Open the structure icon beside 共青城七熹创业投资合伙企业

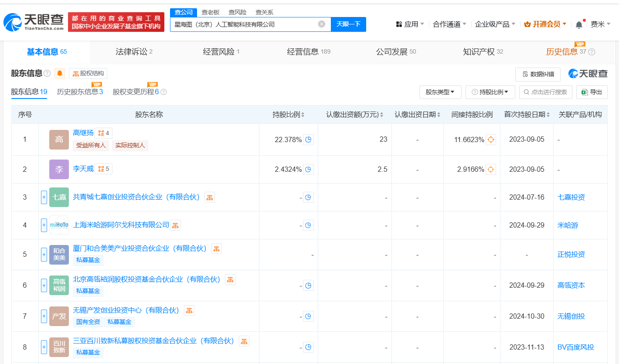(x=210, y=197)
